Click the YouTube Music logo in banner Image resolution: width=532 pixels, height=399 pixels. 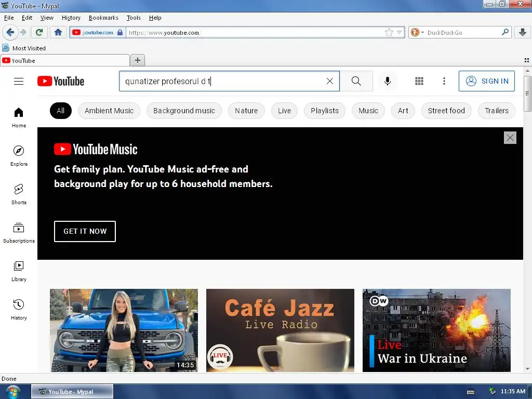96,149
